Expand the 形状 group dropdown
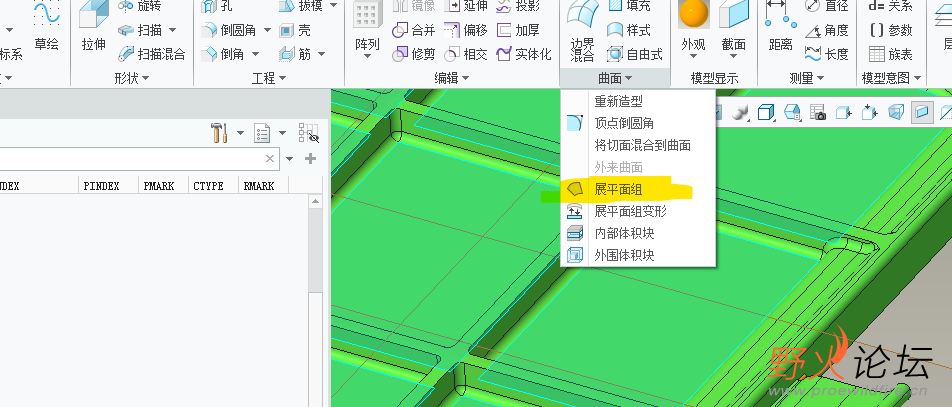The image size is (952, 407). (x=132, y=78)
